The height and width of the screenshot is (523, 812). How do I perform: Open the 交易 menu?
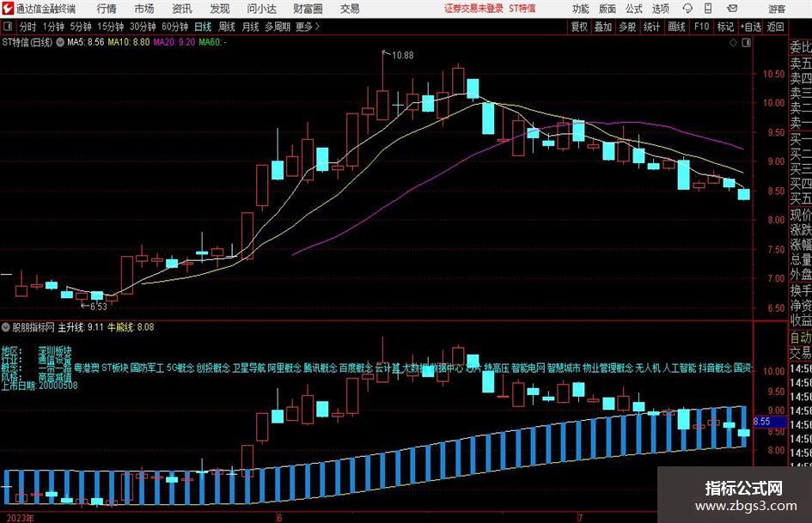(x=350, y=9)
